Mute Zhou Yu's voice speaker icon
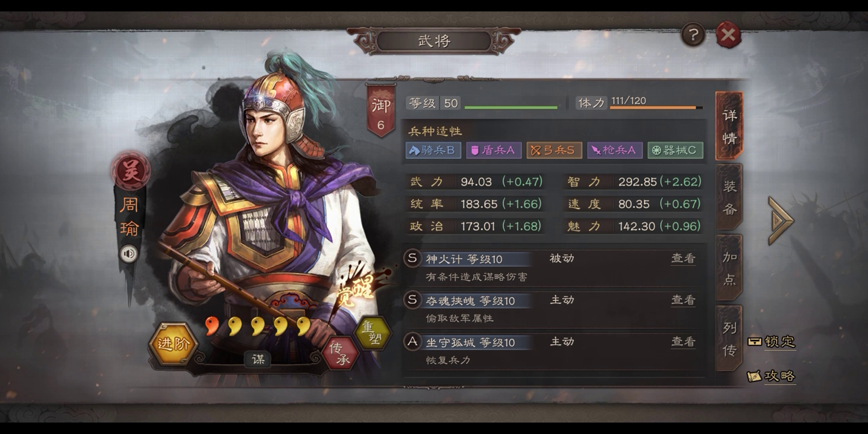 (x=128, y=254)
